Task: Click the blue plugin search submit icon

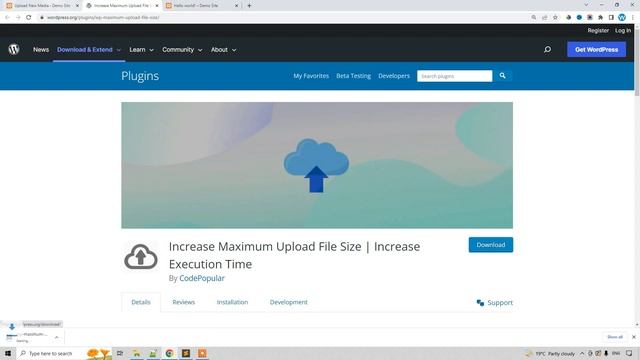Action: tap(502, 76)
